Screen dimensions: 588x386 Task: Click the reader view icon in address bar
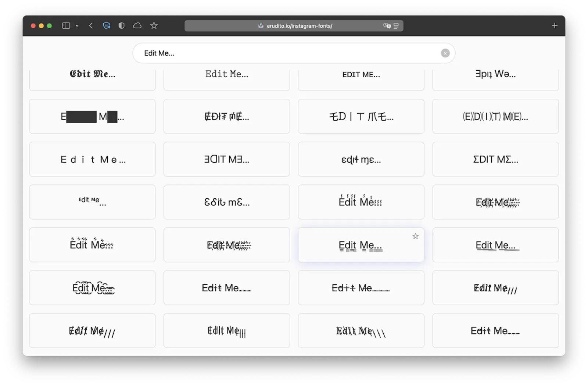click(x=396, y=26)
